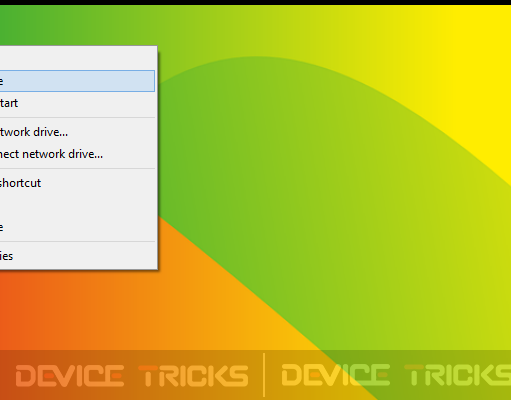This screenshot has height=400, width=511.
Task: Select the highlighted context menu entry
Action: 77,81
